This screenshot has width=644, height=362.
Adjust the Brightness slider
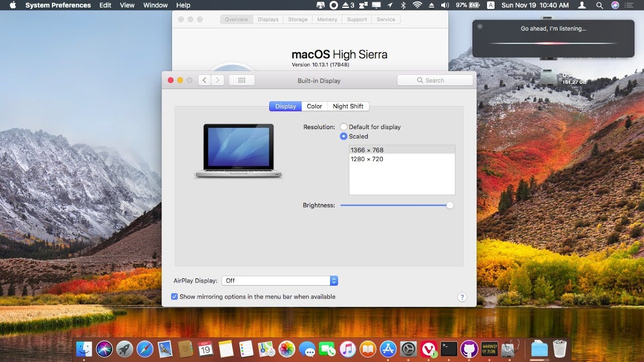[x=396, y=205]
